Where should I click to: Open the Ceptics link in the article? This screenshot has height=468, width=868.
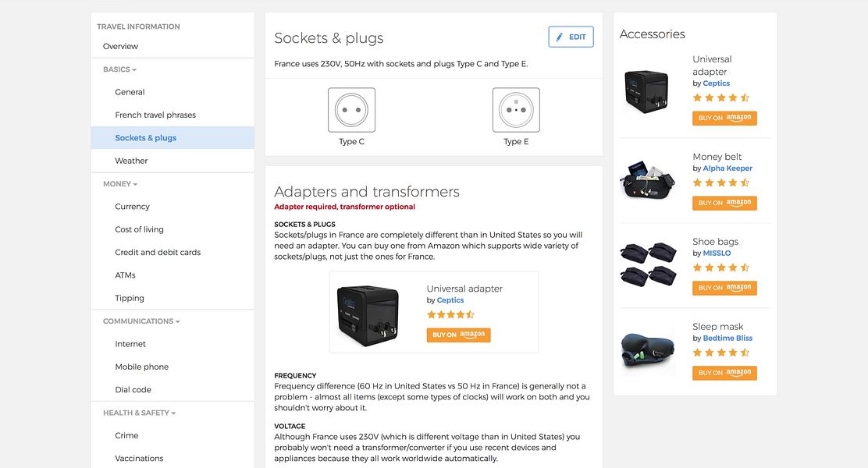point(450,300)
